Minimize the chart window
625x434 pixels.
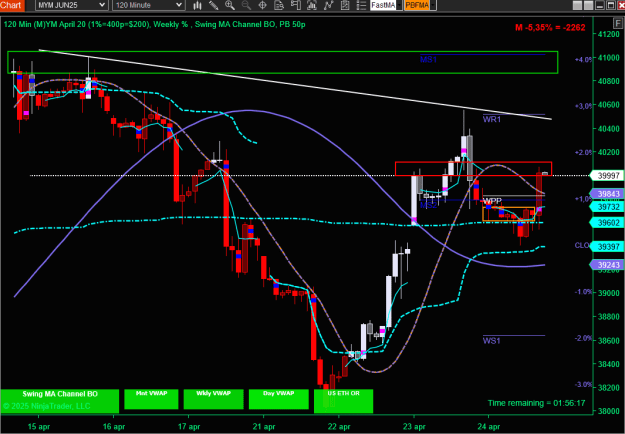(600, 5)
